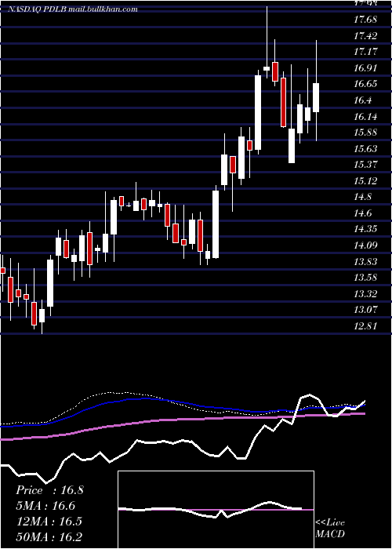This screenshot has width=392, height=549.
Task: Click the tallest white candlestick near 16.9
Action: [258, 112]
